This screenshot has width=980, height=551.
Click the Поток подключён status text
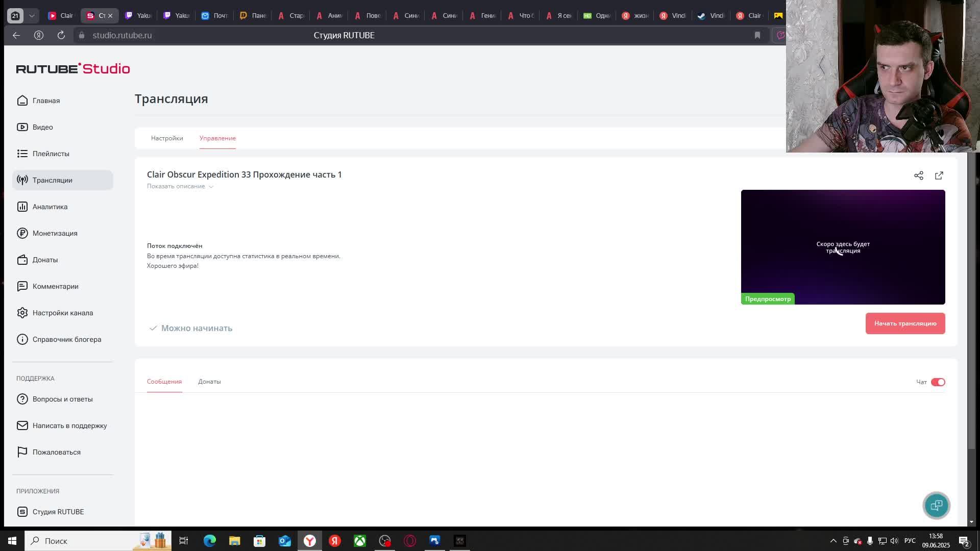(175, 246)
